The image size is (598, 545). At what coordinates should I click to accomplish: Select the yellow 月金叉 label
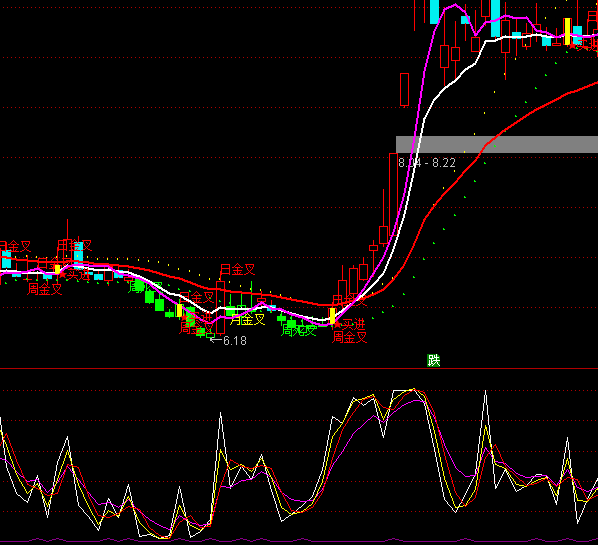(248, 319)
